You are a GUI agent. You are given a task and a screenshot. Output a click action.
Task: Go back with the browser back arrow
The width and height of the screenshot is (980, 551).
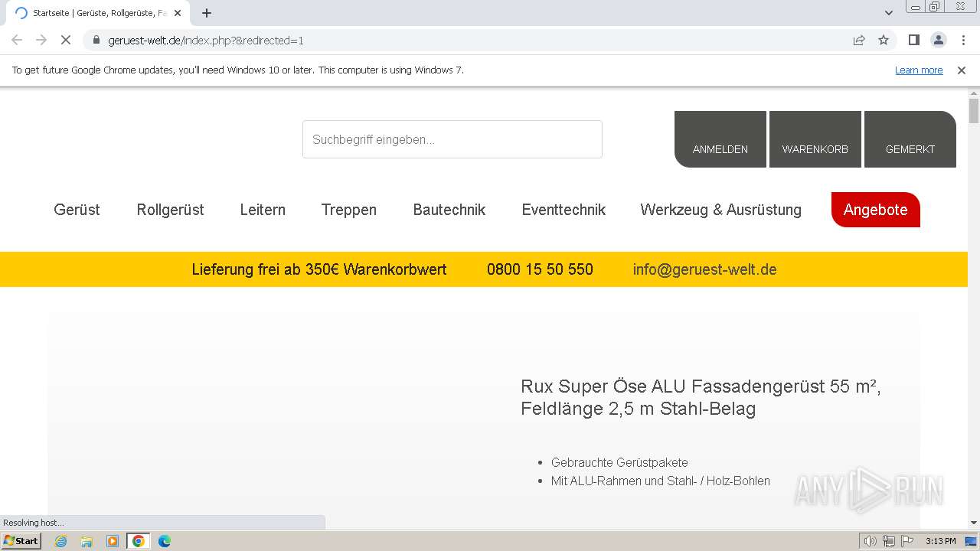coord(17,41)
